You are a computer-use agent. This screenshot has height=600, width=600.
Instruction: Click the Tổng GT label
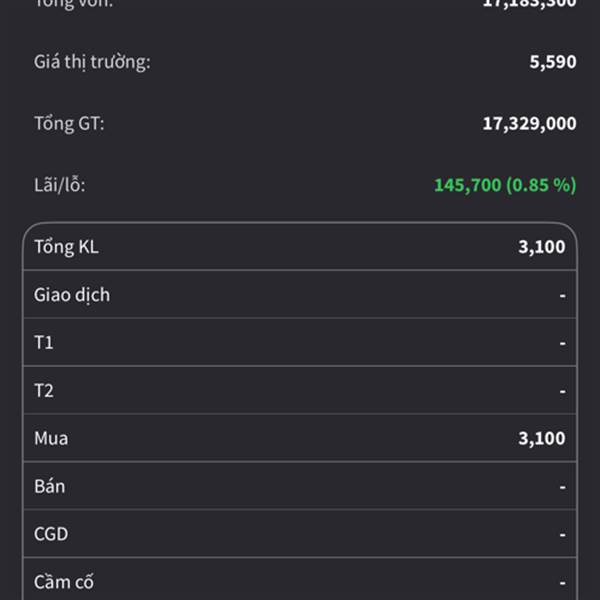point(69,124)
